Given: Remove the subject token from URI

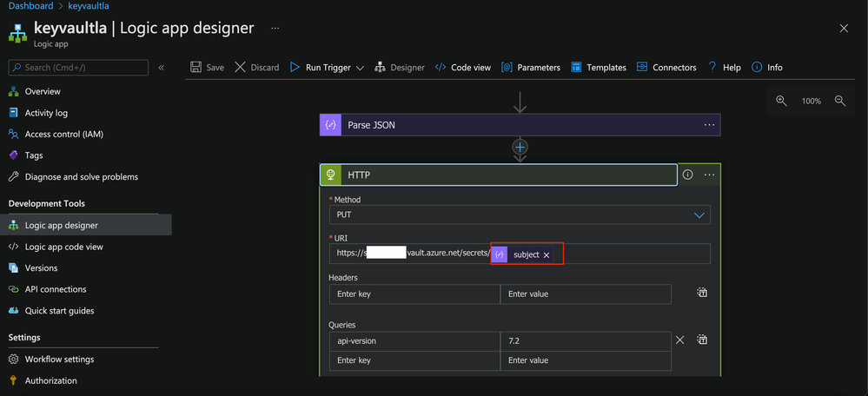Looking at the screenshot, I should coord(547,255).
